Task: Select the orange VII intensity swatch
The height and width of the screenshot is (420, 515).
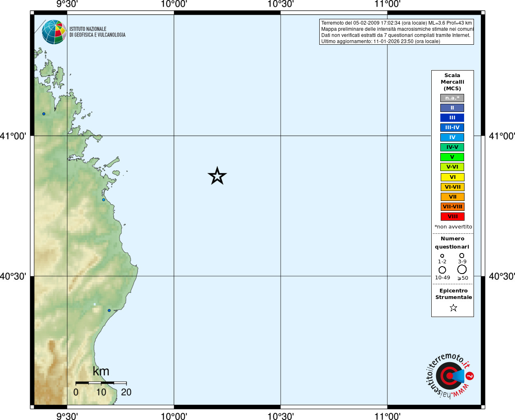Action: tap(453, 197)
